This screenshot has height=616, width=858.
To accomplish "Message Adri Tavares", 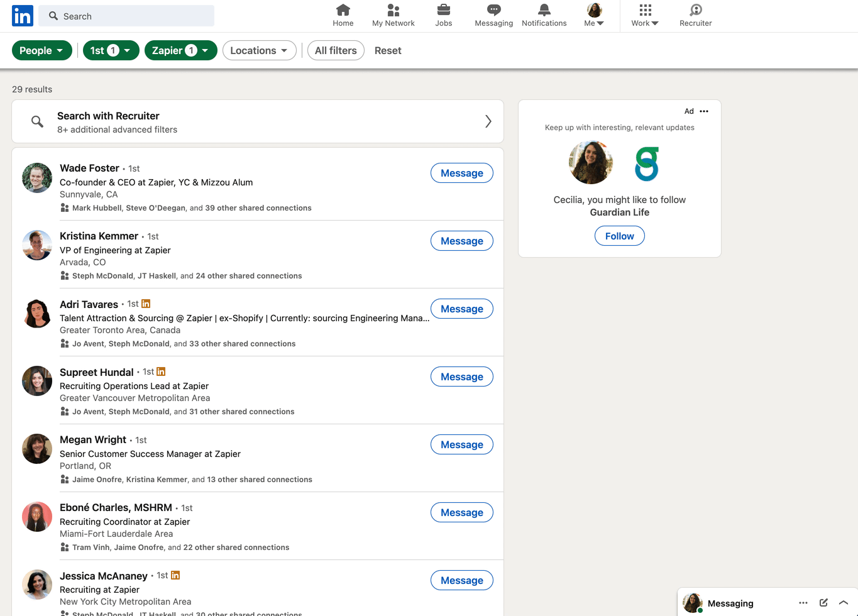I will click(462, 309).
